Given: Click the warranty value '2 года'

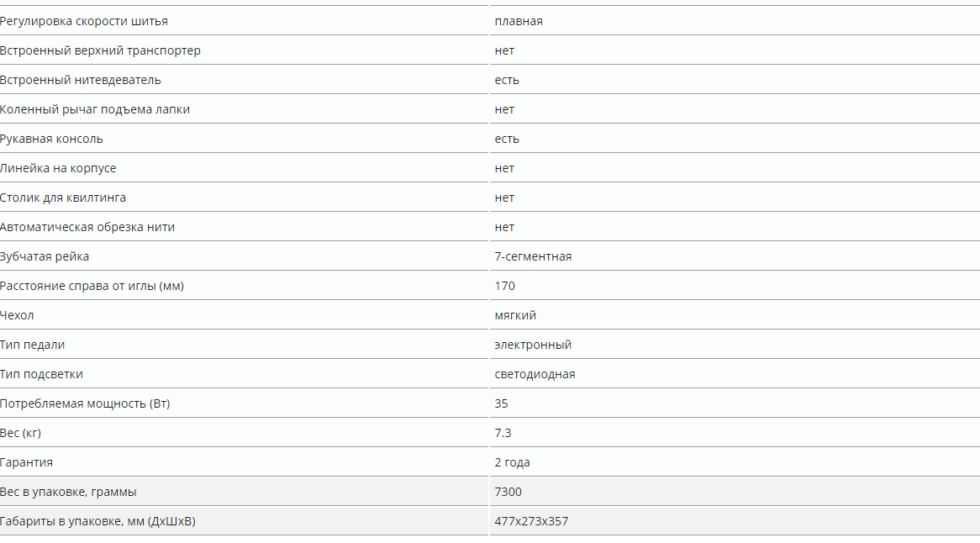Looking at the screenshot, I should 512,461.
